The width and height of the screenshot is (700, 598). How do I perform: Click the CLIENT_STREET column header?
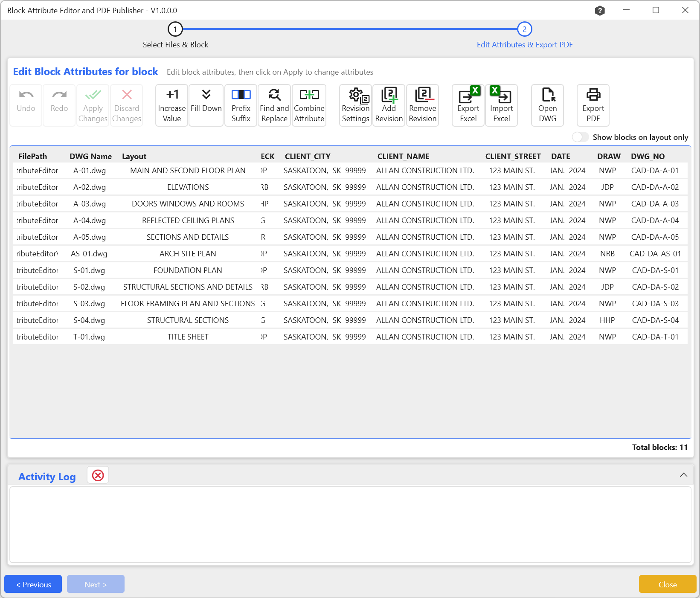513,157
